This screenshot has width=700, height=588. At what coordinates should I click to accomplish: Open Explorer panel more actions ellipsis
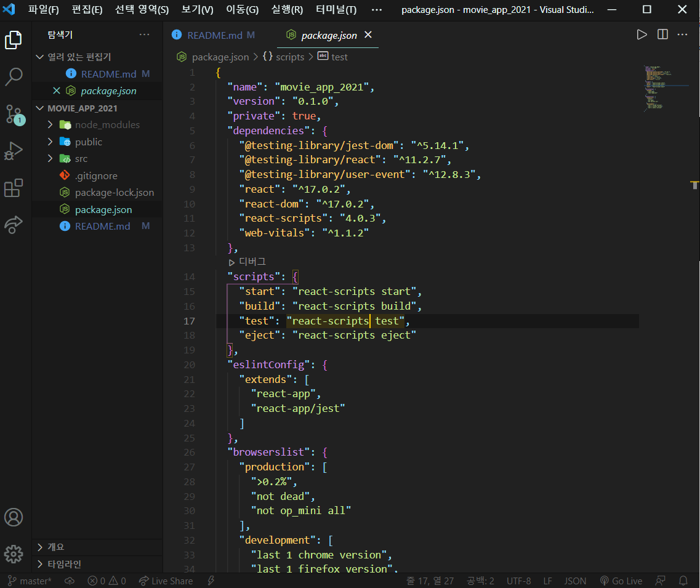click(144, 35)
